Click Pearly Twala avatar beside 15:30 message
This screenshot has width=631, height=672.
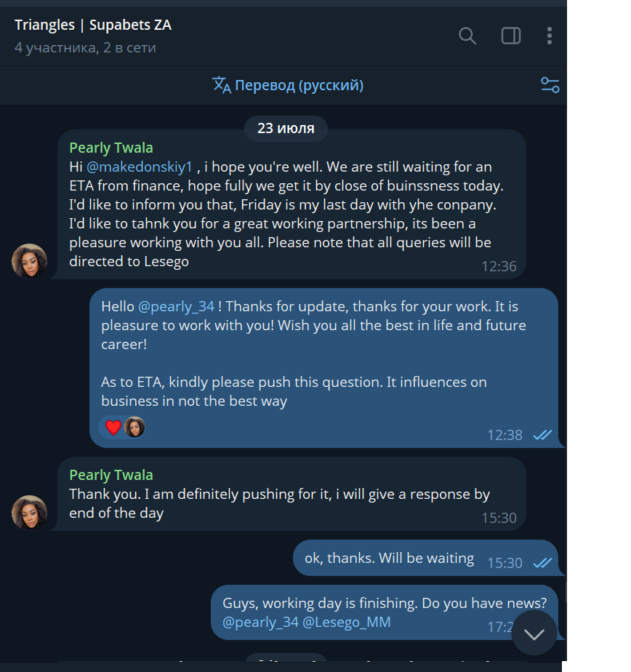[x=29, y=513]
